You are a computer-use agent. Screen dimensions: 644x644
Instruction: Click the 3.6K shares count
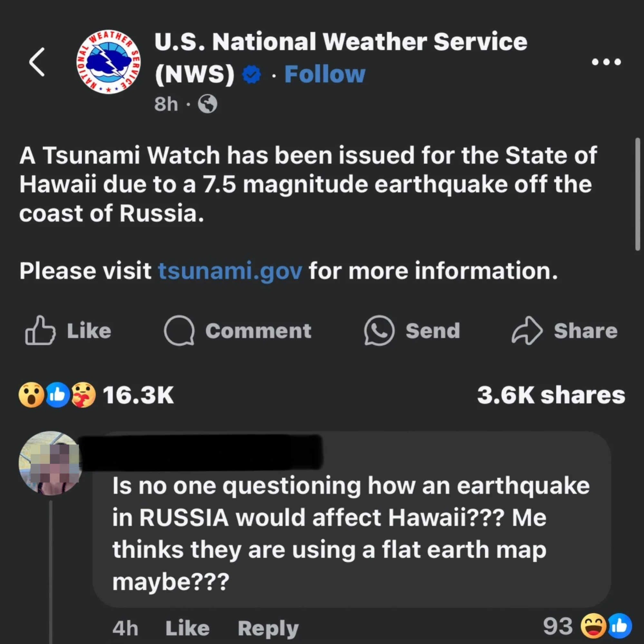pos(551,395)
